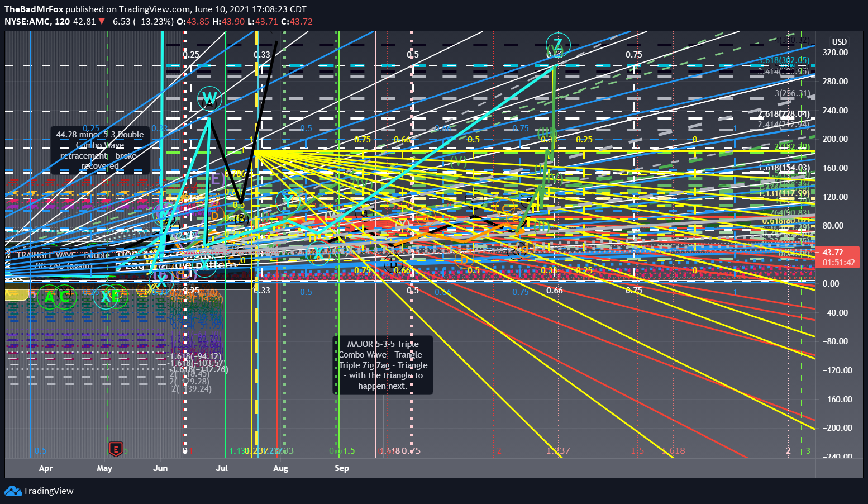Click the 160.00 price axis label
The image size is (868, 504).
click(835, 168)
